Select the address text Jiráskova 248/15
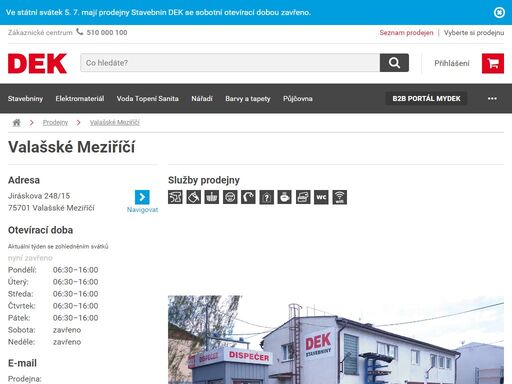512x384 pixels. tap(39, 196)
